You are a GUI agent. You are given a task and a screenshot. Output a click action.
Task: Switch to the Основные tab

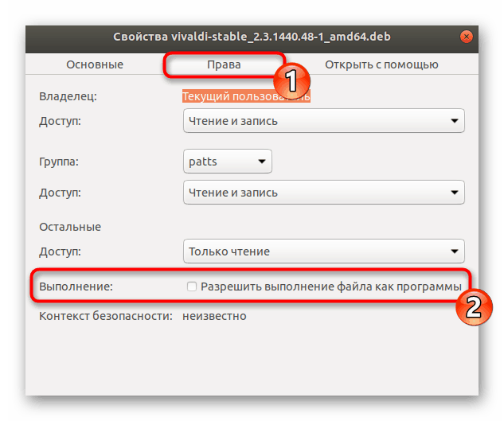pyautogui.click(x=95, y=64)
